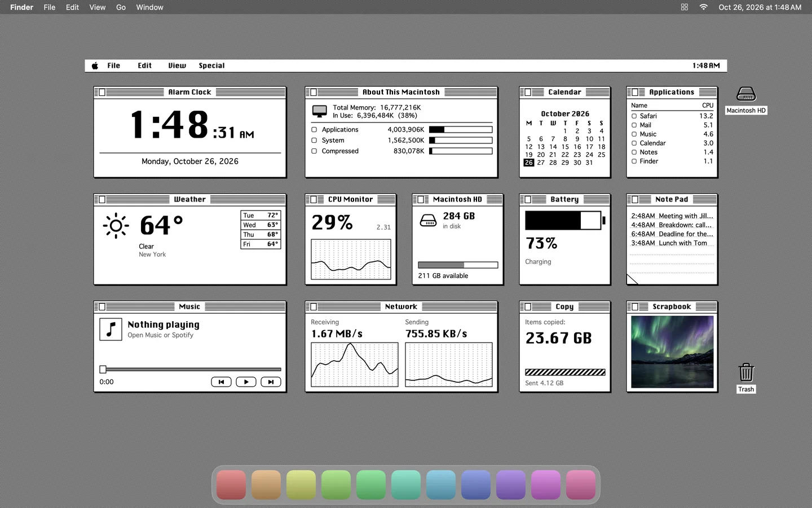Open Control Center in the top menu bar
This screenshot has width=812, height=508.
pyautogui.click(x=685, y=7)
